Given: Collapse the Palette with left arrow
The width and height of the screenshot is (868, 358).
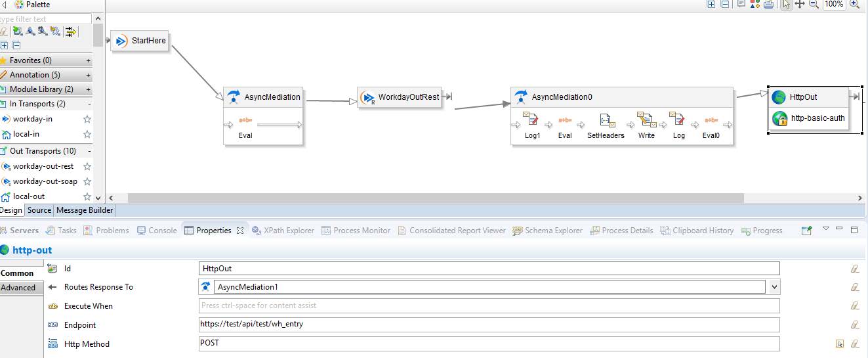Looking at the screenshot, I should [5, 5].
